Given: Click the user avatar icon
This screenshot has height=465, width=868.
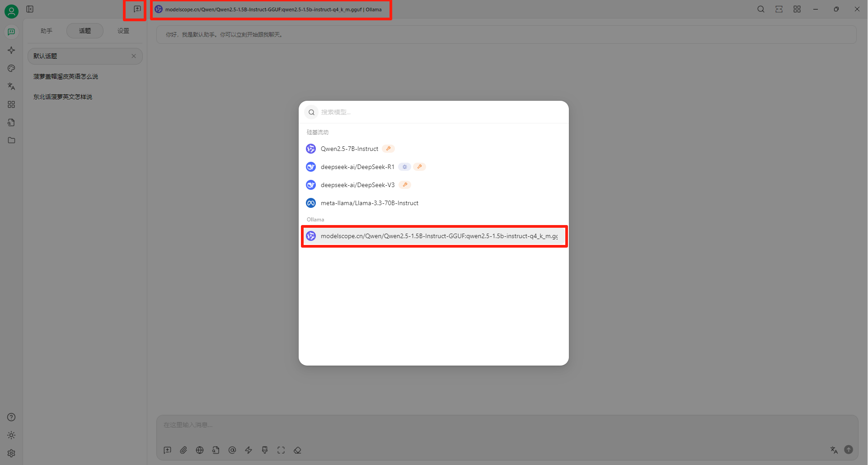Looking at the screenshot, I should point(11,11).
